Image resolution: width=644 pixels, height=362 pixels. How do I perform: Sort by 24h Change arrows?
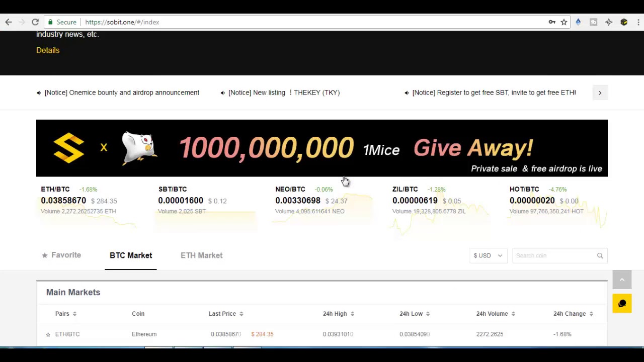591,314
